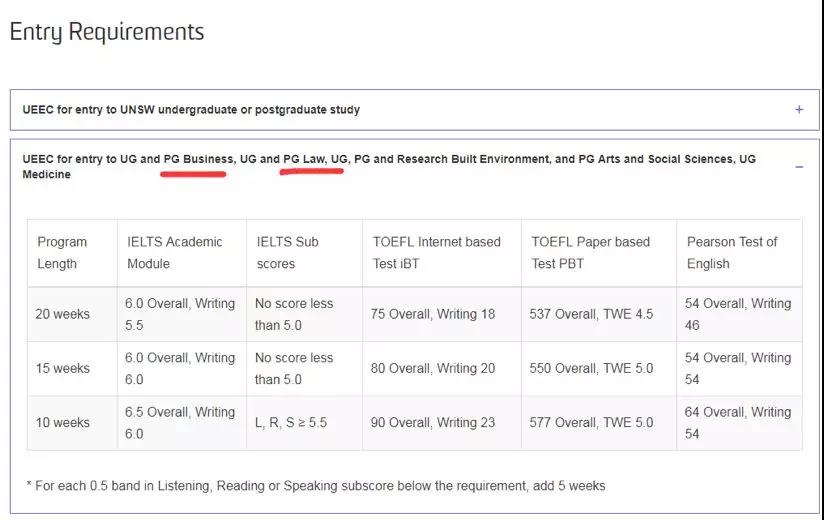The image size is (824, 520).
Task: Click the Pearson Test of English header
Action: pos(739,253)
